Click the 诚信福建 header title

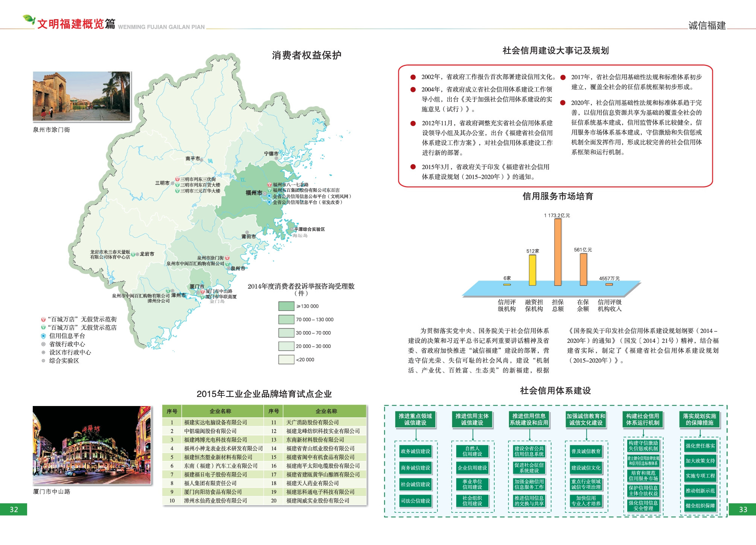coord(707,26)
